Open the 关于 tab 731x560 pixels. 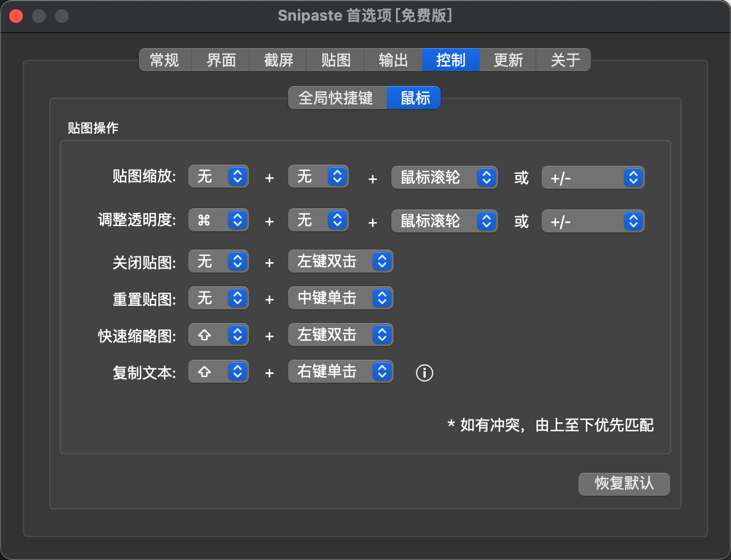point(563,60)
